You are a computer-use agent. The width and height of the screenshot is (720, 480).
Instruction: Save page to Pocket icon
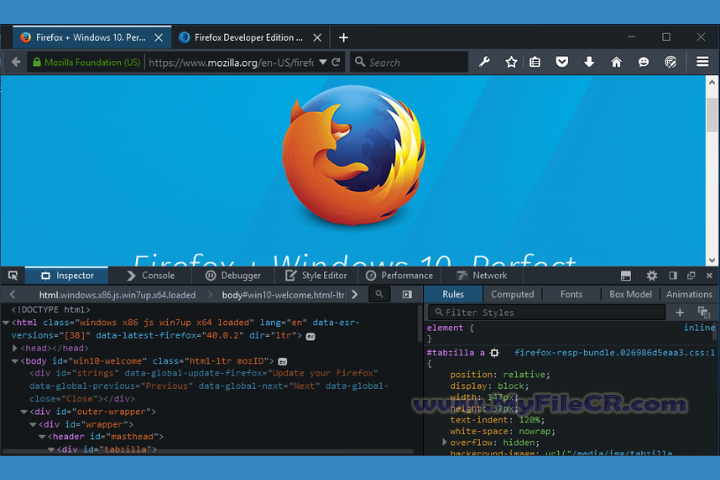[x=562, y=62]
